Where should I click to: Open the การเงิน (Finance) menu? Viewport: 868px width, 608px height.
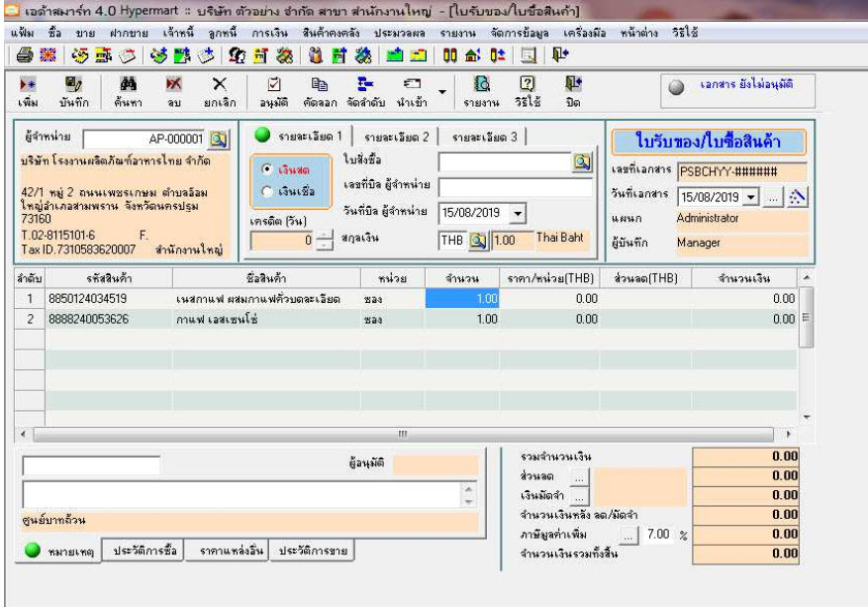(x=269, y=34)
